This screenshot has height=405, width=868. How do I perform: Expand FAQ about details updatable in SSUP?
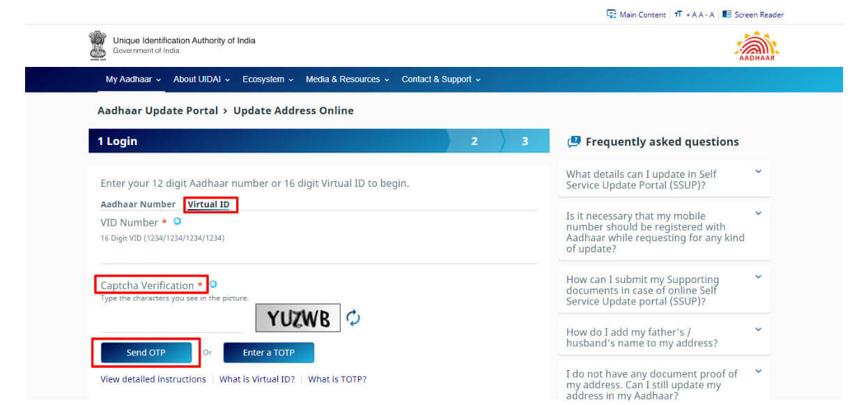click(x=664, y=179)
